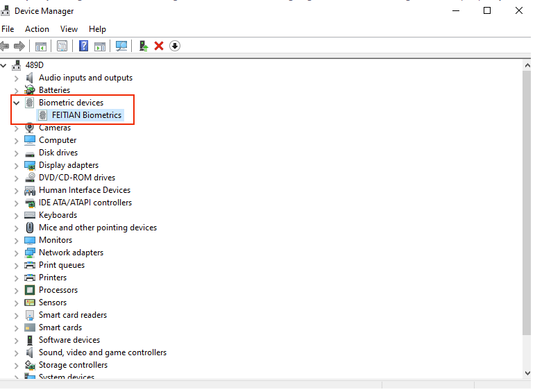
Task: Toggle the action pane toolbar icon
Action: [100, 46]
